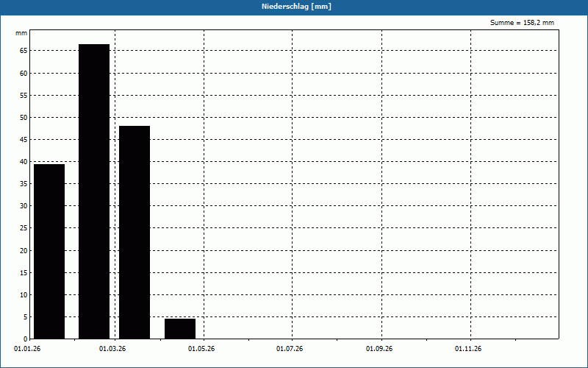Click the 65 value on y-axis
Viewport: 588px width, 368px height.
click(24, 51)
